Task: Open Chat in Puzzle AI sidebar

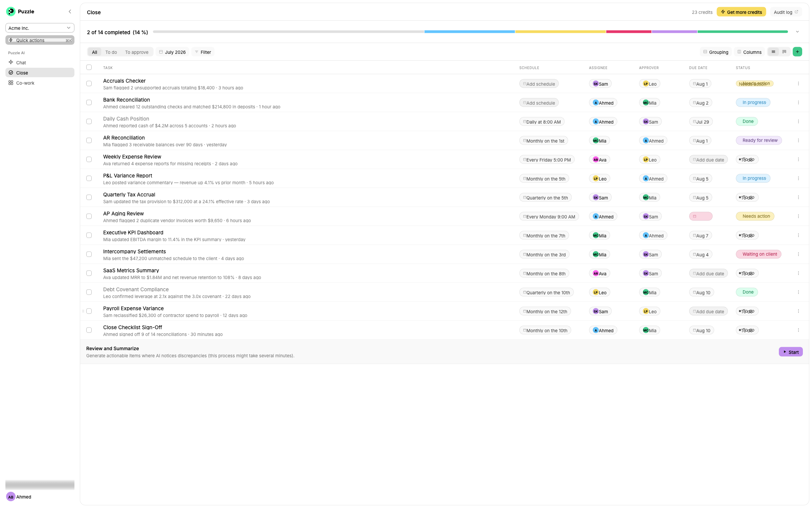Action: 40,63
